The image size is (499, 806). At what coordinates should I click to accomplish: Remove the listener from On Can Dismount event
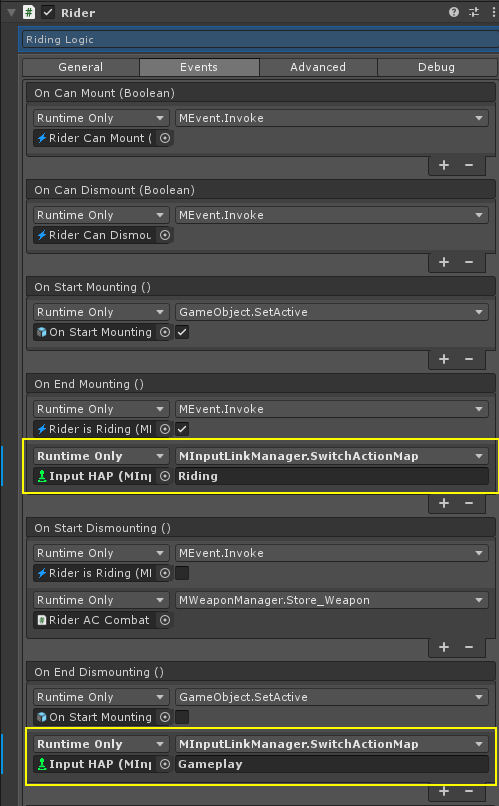pyautogui.click(x=469, y=262)
